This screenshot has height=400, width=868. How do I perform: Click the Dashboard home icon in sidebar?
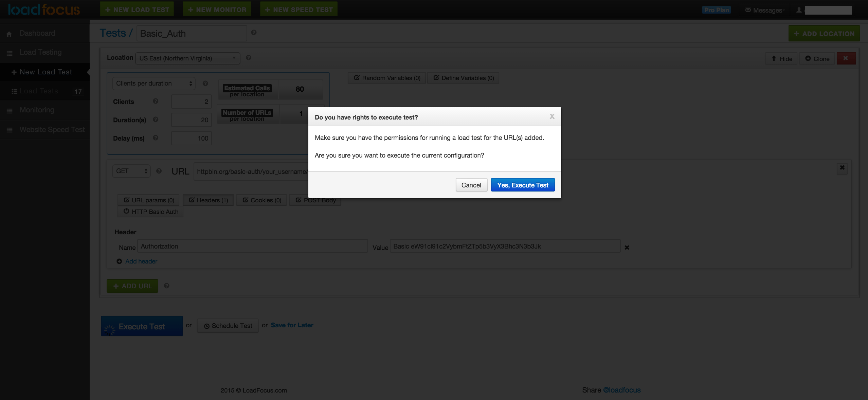pyautogui.click(x=9, y=33)
